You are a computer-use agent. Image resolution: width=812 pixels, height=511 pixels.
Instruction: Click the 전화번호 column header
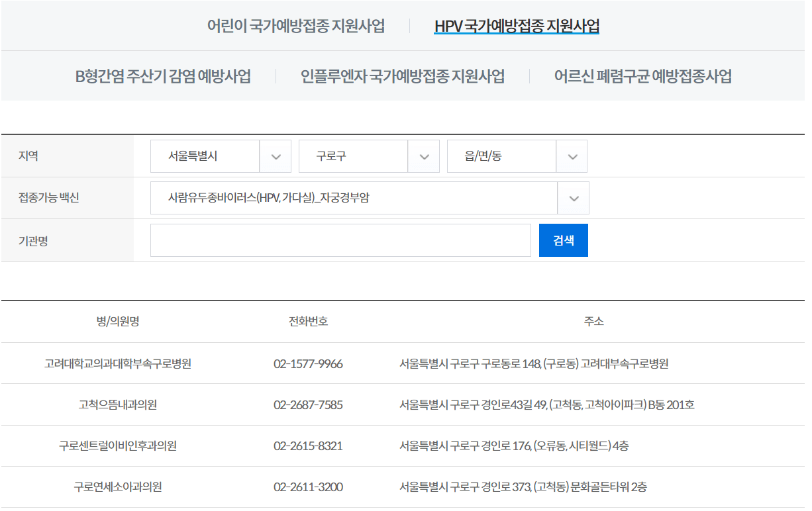point(308,322)
